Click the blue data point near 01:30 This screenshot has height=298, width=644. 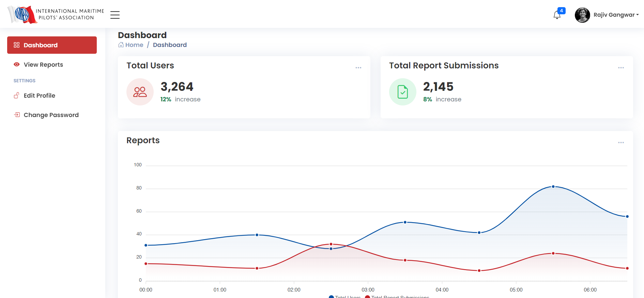coord(257,235)
